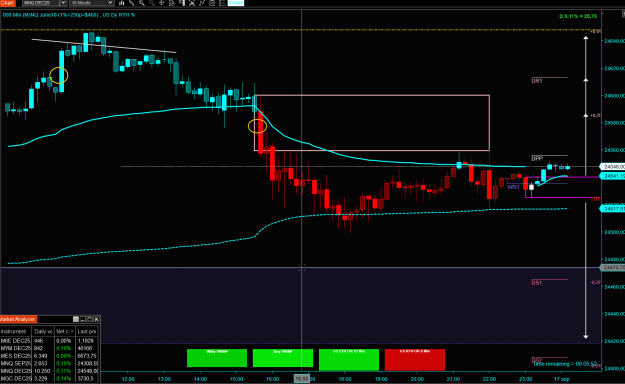This screenshot has height=384, width=625.
Task: Click the 16:50 time marker on axis
Action: 301,378
